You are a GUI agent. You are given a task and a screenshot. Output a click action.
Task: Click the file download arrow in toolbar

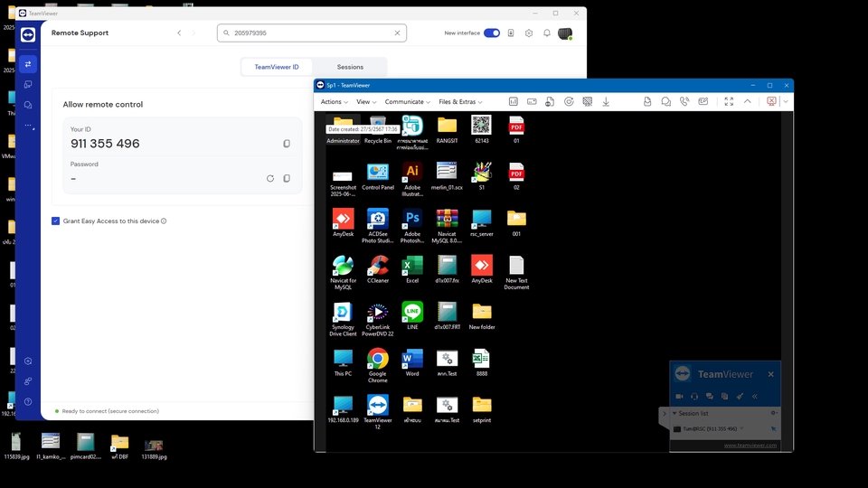pyautogui.click(x=606, y=102)
